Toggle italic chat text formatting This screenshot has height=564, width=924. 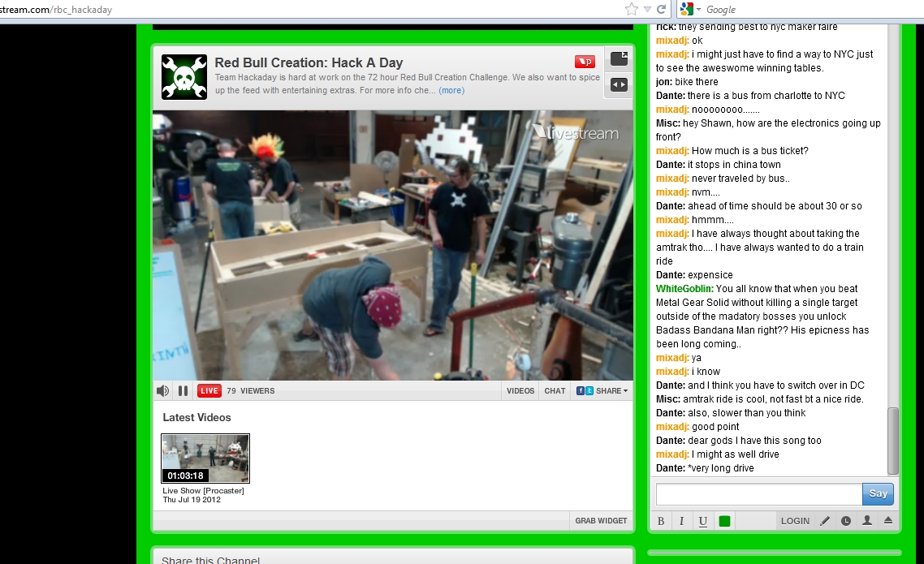coord(681,521)
